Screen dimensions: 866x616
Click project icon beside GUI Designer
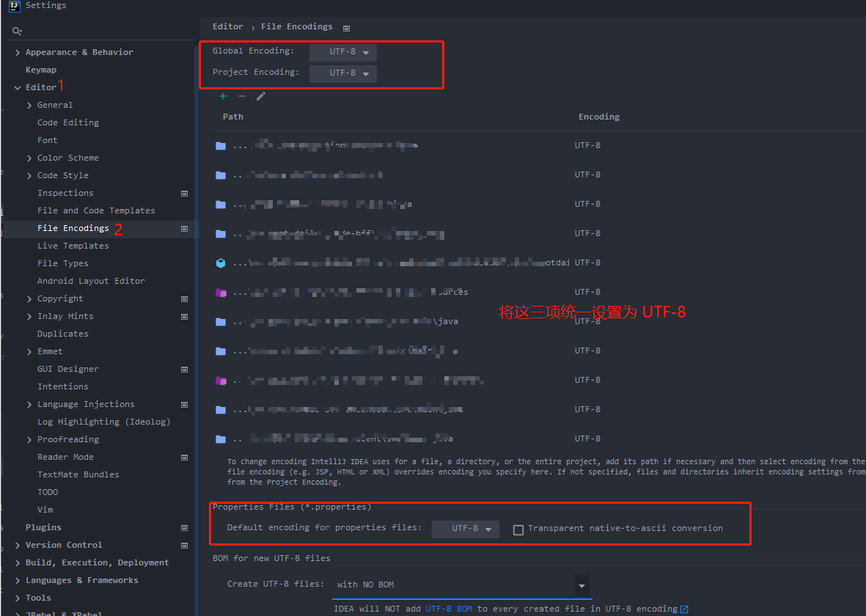(x=185, y=369)
